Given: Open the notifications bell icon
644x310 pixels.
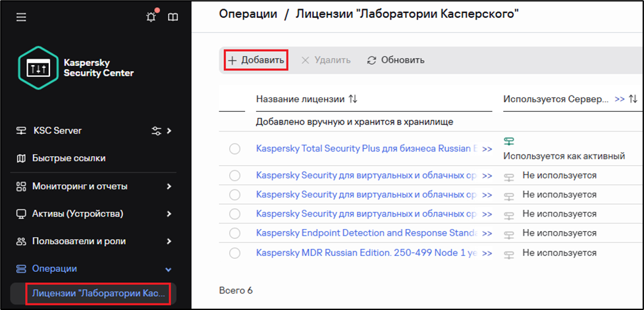Looking at the screenshot, I should tap(151, 16).
